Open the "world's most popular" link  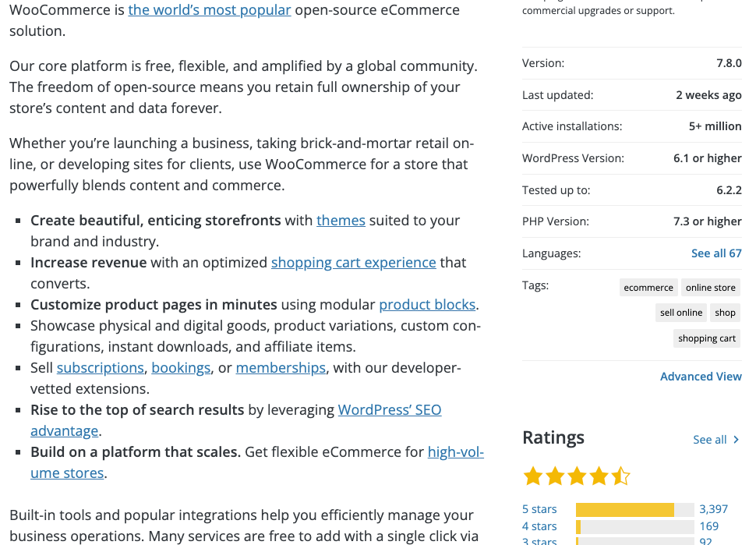click(209, 9)
